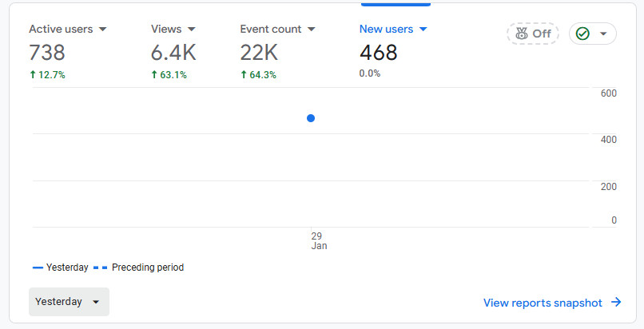This screenshot has height=329, width=644.
Task: Click the 600 y-axis label
Action: (608, 93)
